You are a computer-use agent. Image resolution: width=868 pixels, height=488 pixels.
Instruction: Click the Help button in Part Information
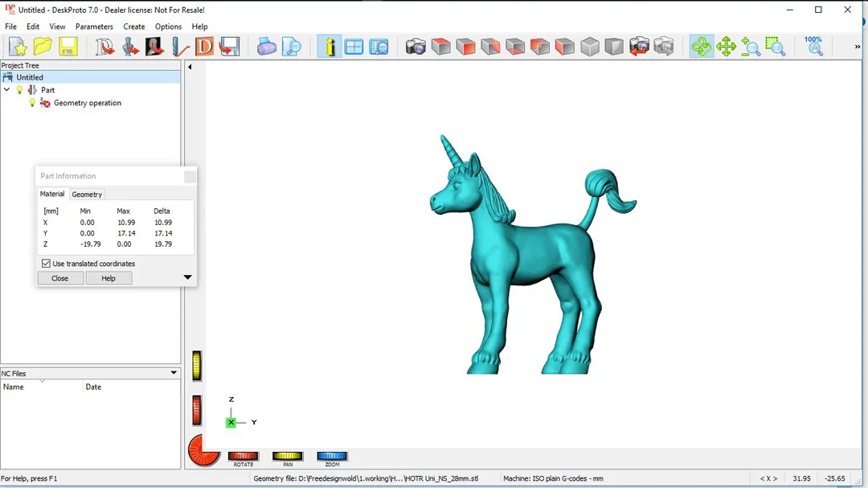click(108, 278)
